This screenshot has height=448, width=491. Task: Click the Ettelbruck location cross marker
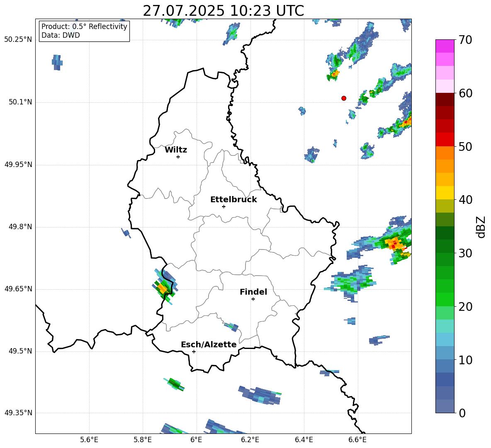coord(224,206)
